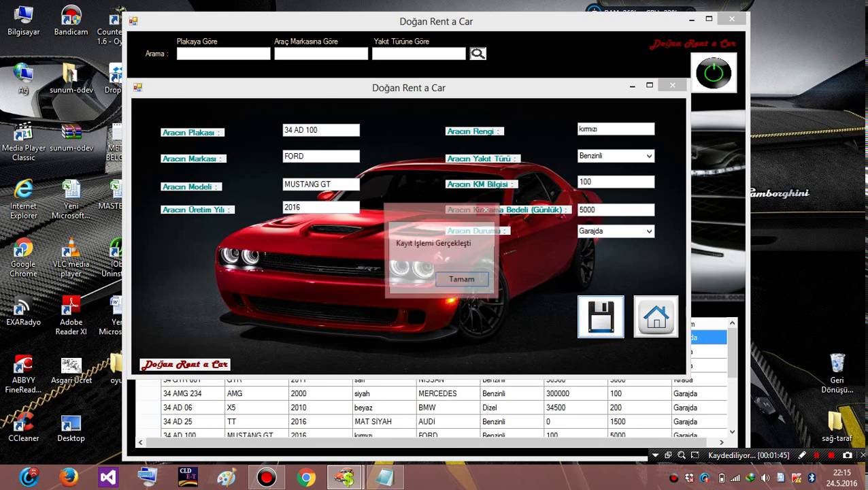The width and height of the screenshot is (868, 490).
Task: Click the Aracın Modeli field showing MUSTANG GT
Action: 321,184
